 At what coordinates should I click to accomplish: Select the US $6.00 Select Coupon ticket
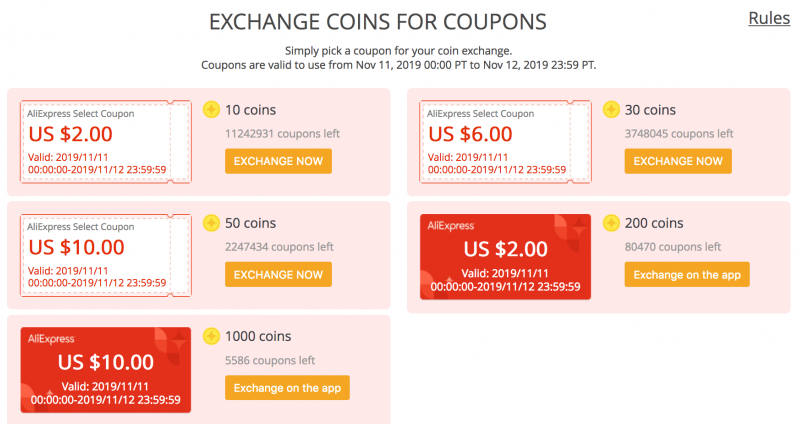505,142
